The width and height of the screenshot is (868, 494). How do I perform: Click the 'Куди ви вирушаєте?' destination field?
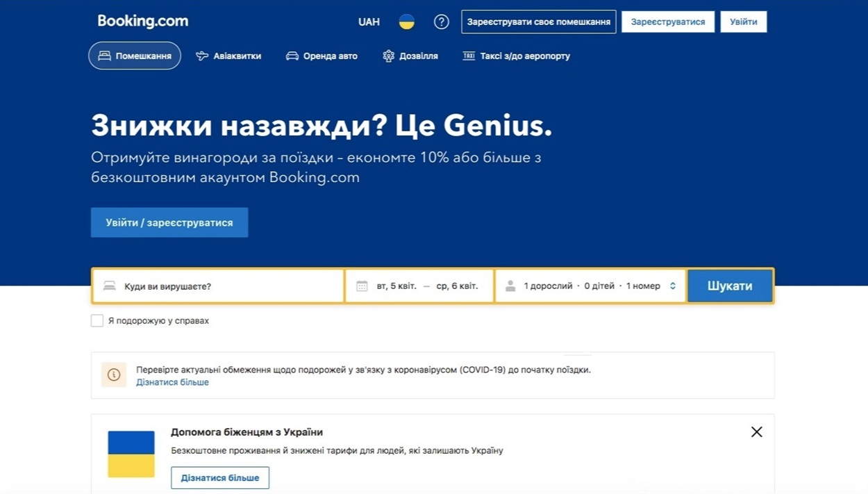tap(222, 286)
